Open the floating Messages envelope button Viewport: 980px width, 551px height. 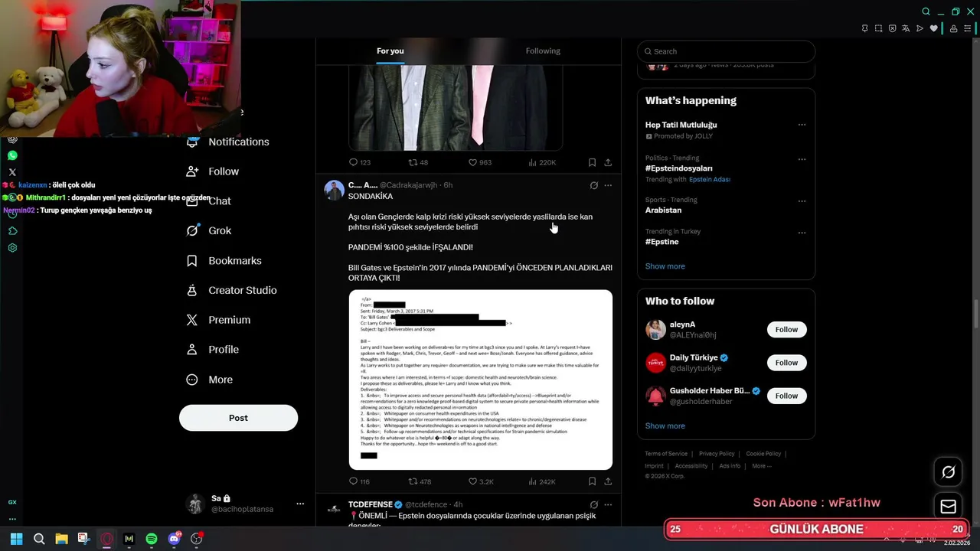click(x=948, y=507)
